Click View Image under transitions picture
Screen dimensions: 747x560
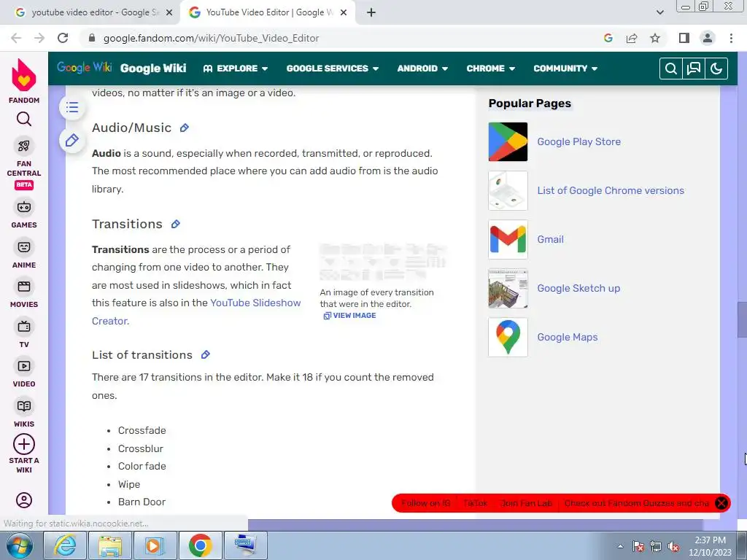pos(349,315)
